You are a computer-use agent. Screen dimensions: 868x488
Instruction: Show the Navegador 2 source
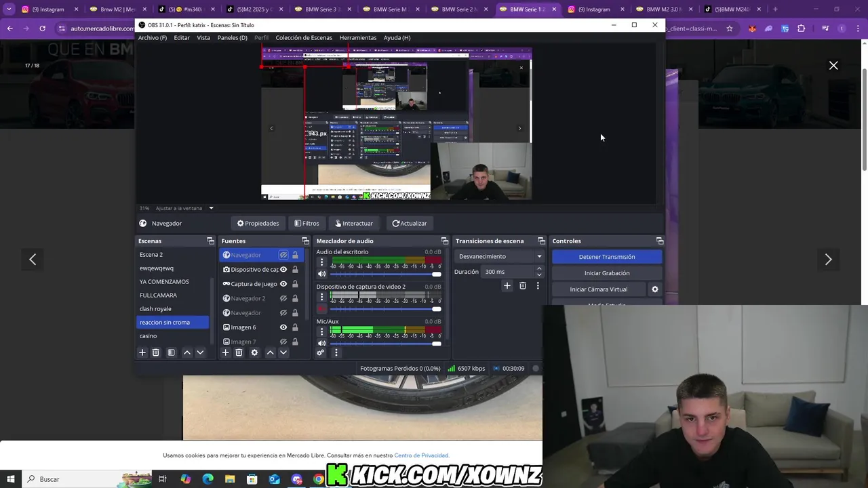tap(283, 298)
